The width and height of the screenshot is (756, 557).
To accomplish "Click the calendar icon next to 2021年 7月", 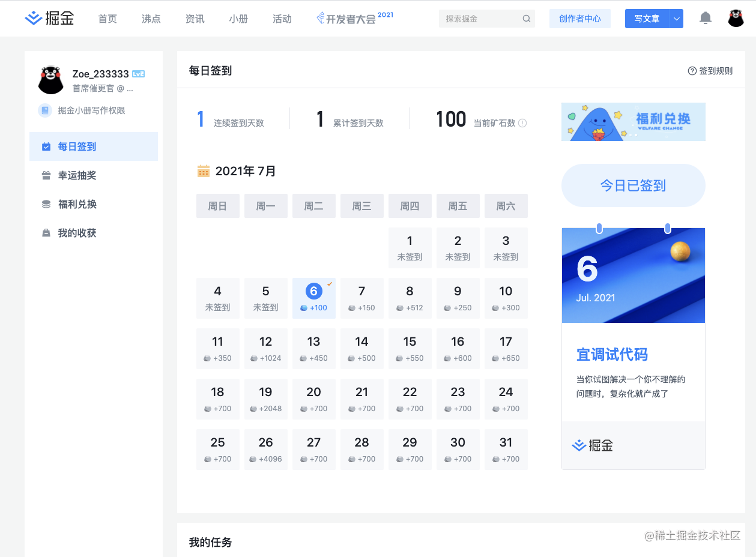I will click(204, 171).
